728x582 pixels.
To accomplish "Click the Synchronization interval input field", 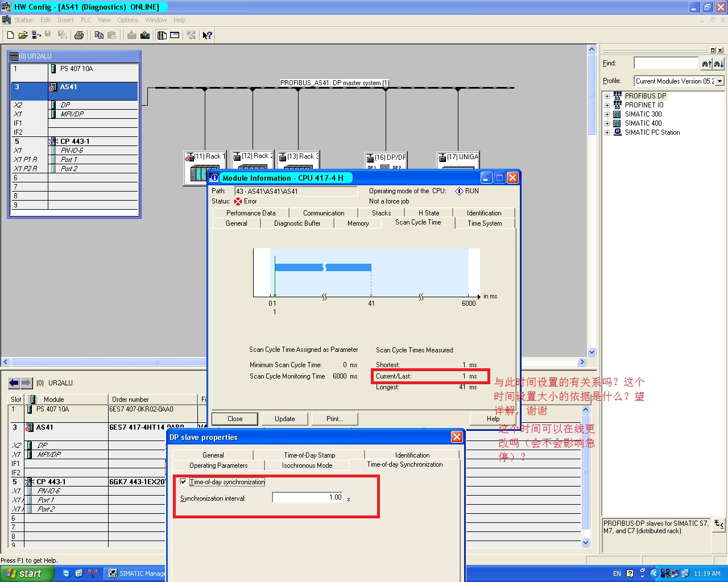I will coord(308,497).
